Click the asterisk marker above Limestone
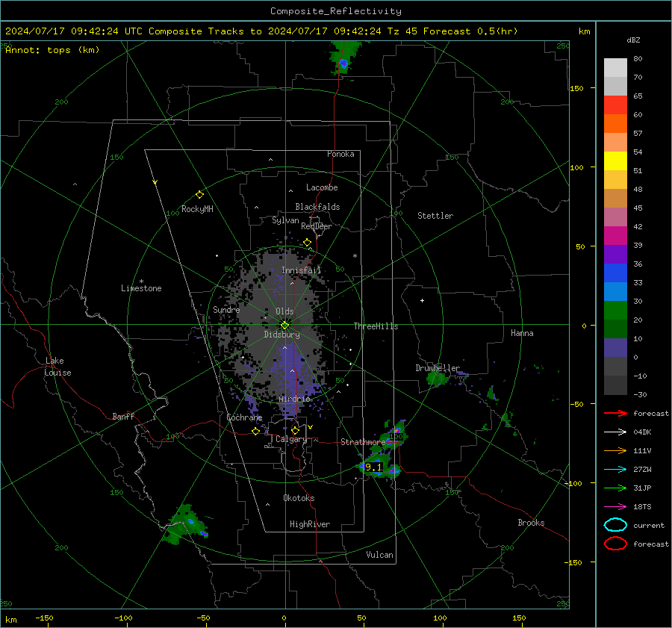 point(141,282)
